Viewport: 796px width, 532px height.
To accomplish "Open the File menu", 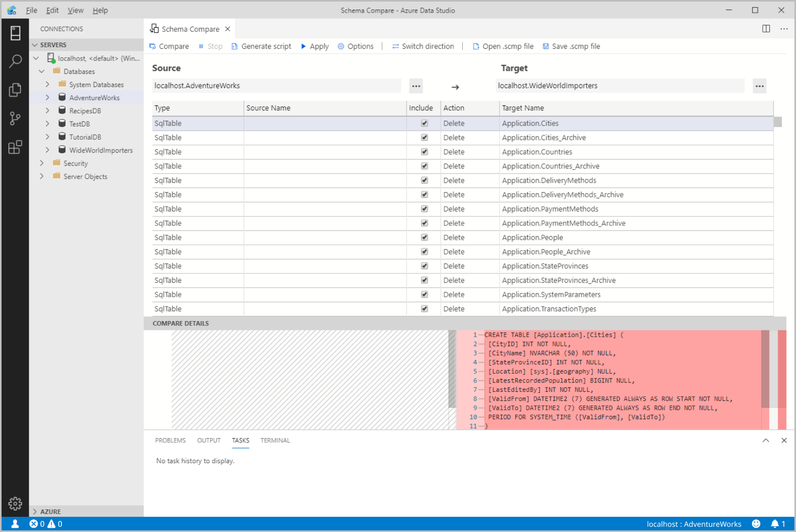I will click(x=31, y=10).
